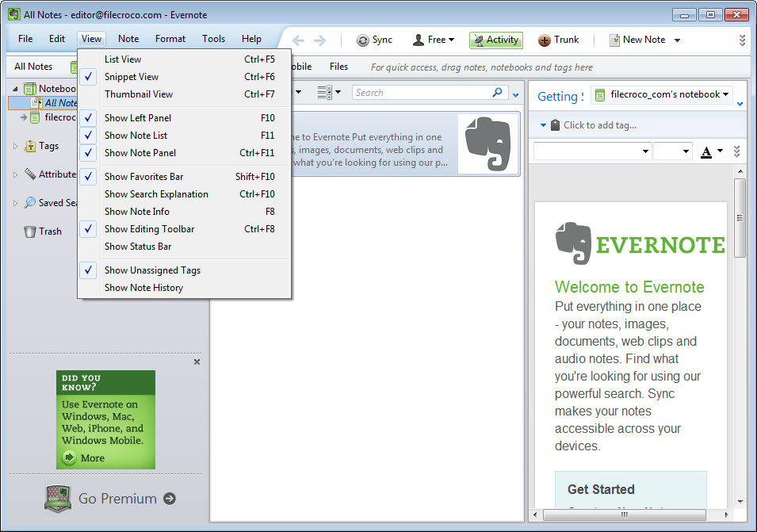This screenshot has width=757, height=532.
Task: Click the view options list icon
Action: [x=324, y=92]
